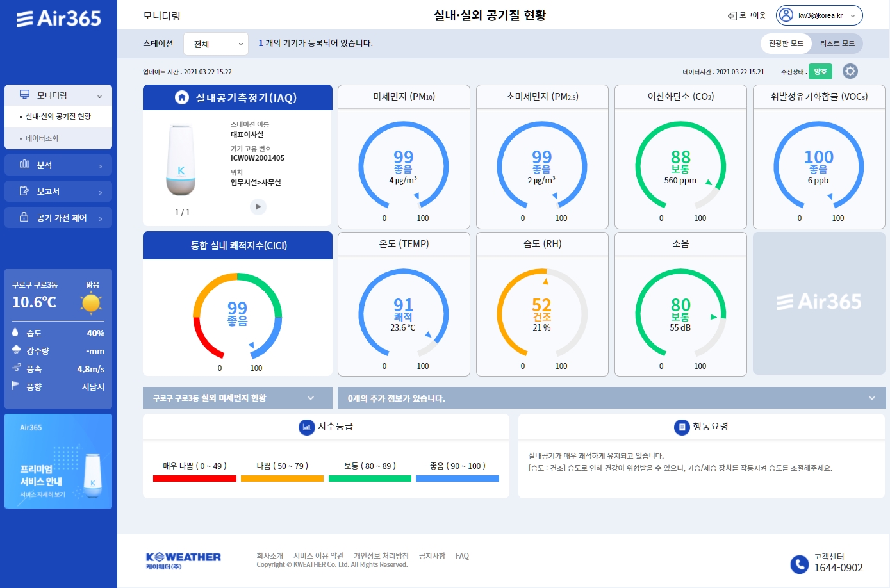Open the 스테이션 전체 dropdown
The height and width of the screenshot is (588, 890).
pos(216,44)
